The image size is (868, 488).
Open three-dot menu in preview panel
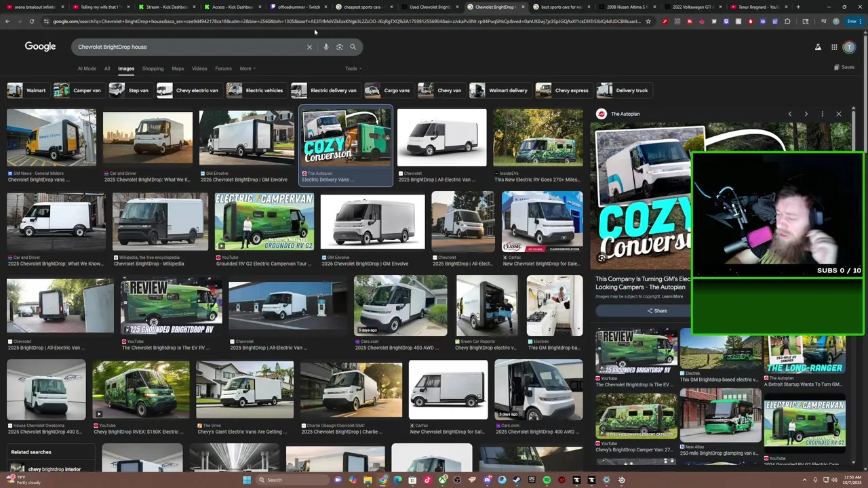pyautogui.click(x=822, y=114)
